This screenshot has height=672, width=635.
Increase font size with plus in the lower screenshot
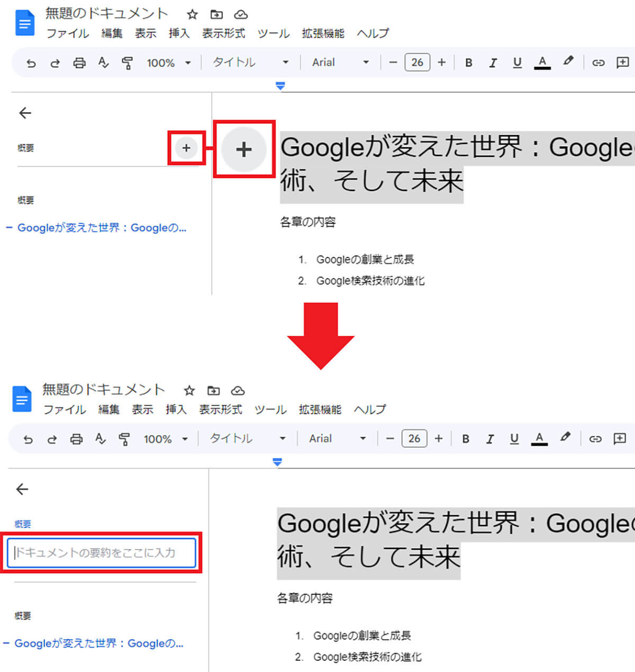[438, 438]
